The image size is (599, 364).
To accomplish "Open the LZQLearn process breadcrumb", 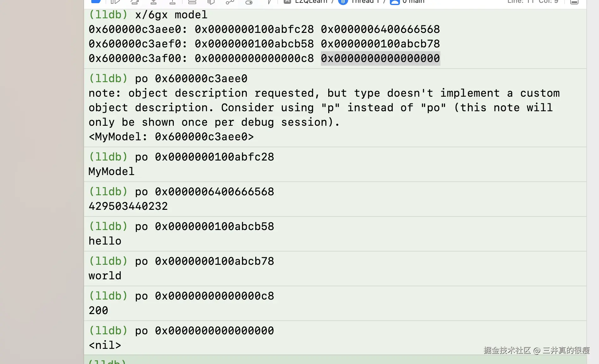I will [306, 1].
